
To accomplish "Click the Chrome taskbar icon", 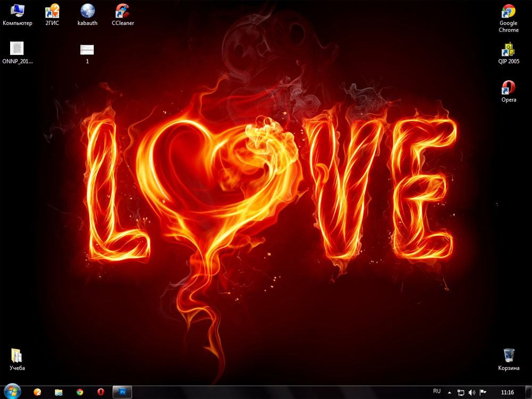I will point(80,392).
